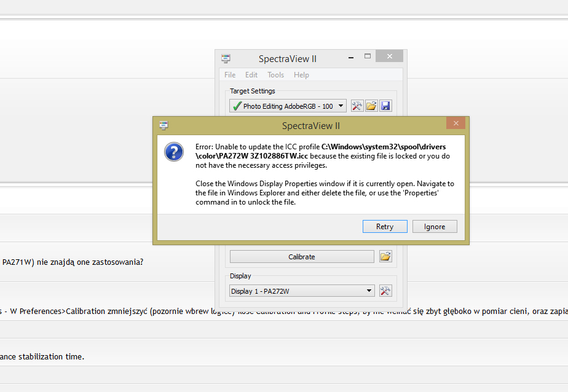Click the 'Display' group label
Screen dimensions: 568x392
240,276
